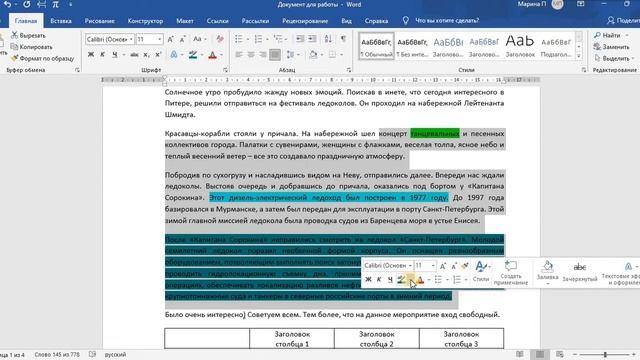Click the Numbered list icon in ribbon
Screen dimensions: 640x360
258,39
